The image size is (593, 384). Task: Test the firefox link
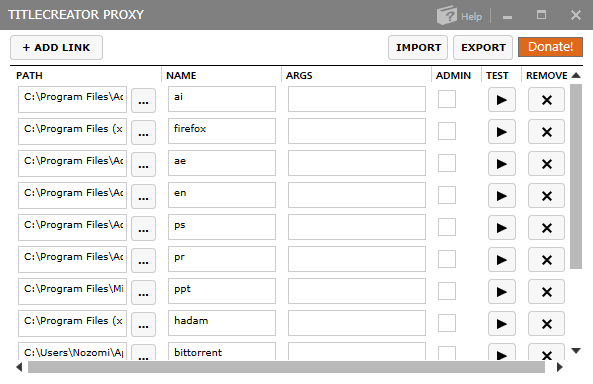501,132
